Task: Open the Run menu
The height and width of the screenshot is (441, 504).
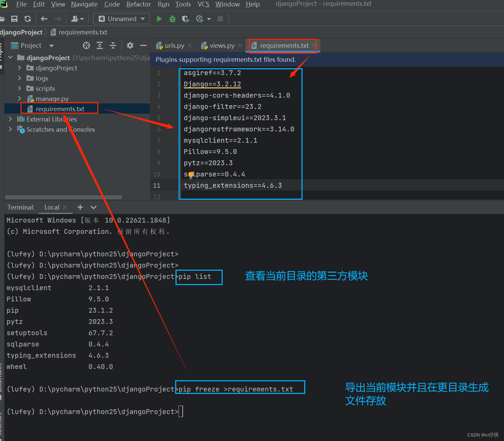Action: [164, 4]
